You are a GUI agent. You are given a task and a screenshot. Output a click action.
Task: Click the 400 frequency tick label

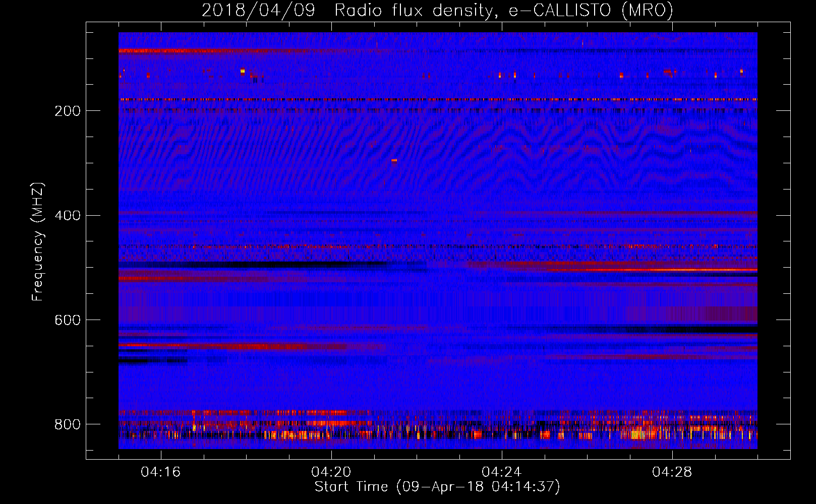[x=68, y=216]
